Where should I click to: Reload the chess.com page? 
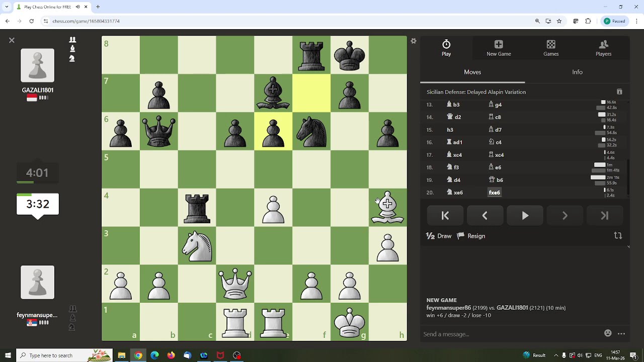[31, 21]
